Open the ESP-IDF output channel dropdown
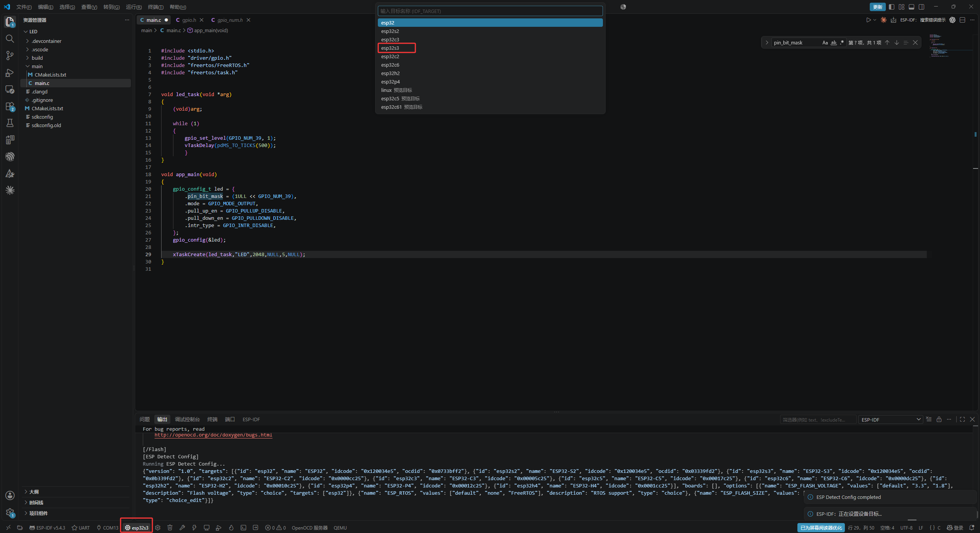The height and width of the screenshot is (533, 980). tap(890, 420)
